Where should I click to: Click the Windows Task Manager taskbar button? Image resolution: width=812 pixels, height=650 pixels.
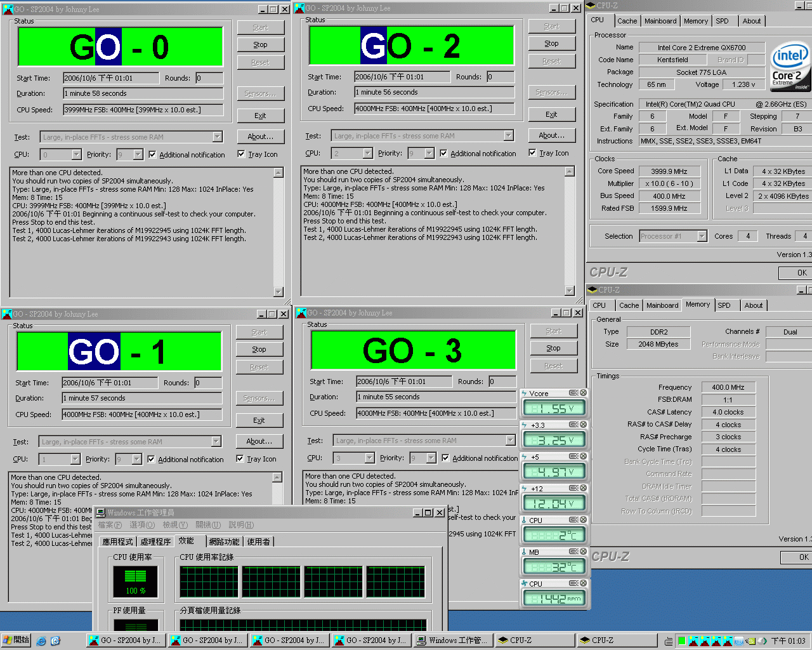point(451,640)
